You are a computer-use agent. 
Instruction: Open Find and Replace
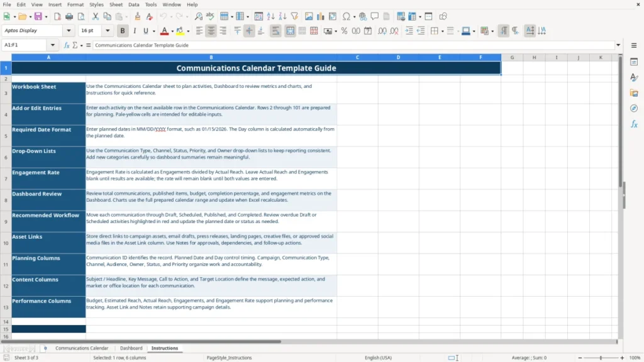pos(198,16)
